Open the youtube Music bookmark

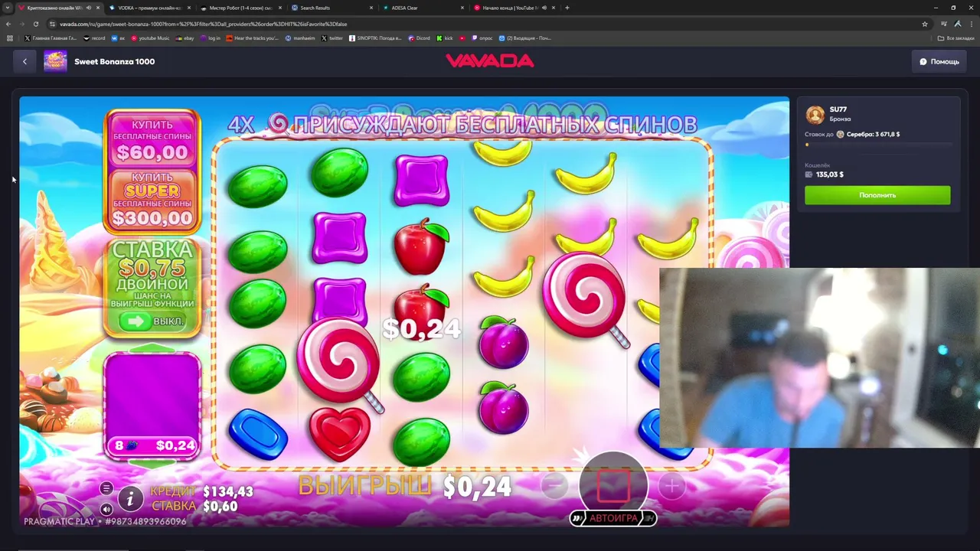[150, 38]
